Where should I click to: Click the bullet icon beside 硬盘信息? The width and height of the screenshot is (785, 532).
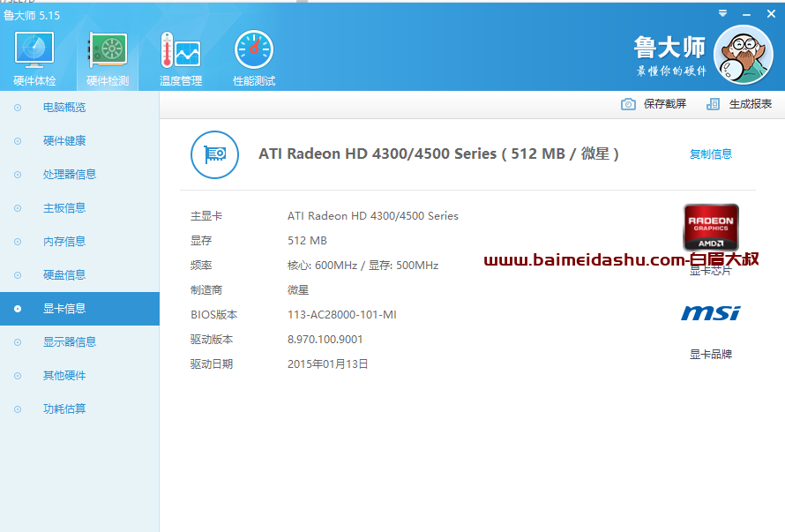point(18,275)
